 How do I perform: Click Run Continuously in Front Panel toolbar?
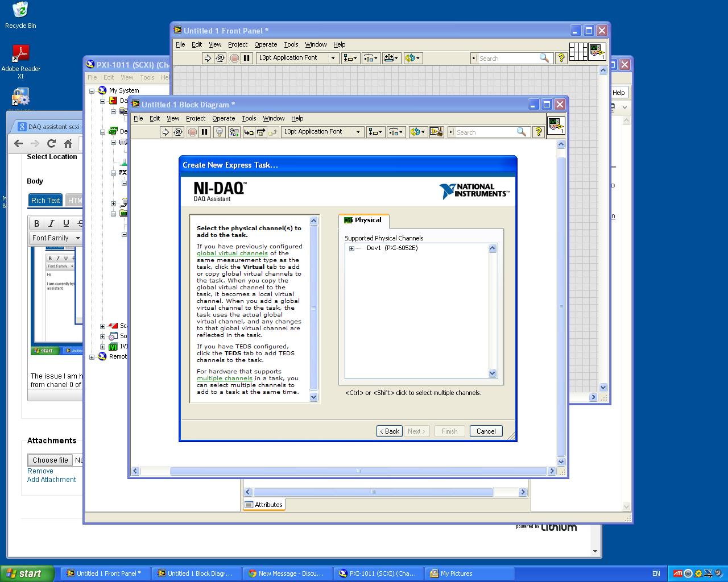click(x=220, y=58)
